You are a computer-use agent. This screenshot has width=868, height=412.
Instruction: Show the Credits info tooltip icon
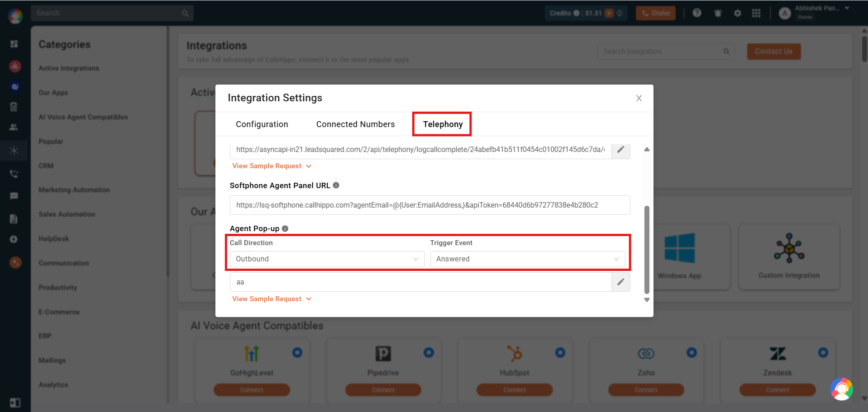(x=576, y=13)
